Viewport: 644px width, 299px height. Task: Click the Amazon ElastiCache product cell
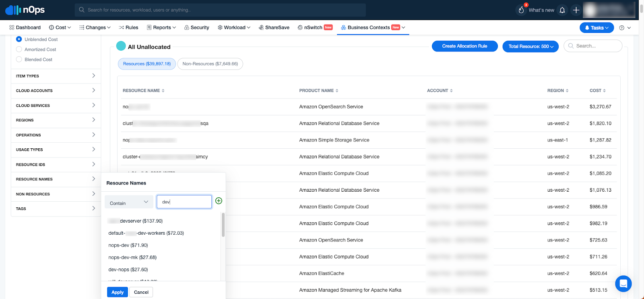pos(322,274)
